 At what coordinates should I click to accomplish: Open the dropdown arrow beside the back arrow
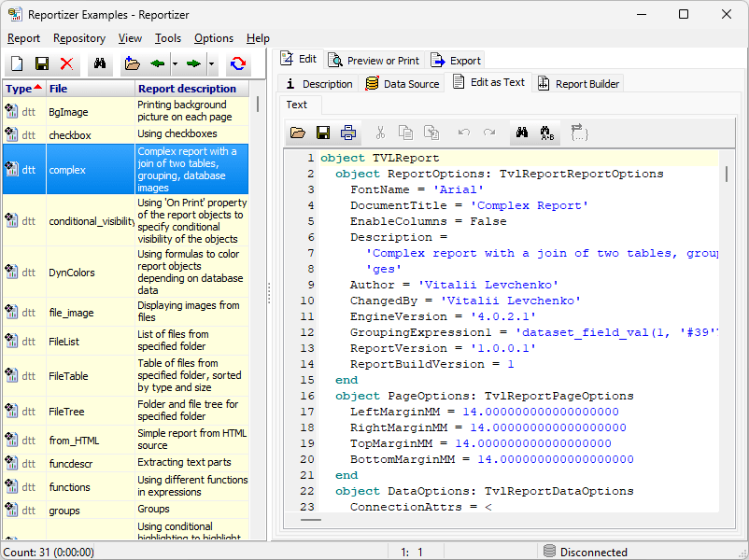(175, 63)
